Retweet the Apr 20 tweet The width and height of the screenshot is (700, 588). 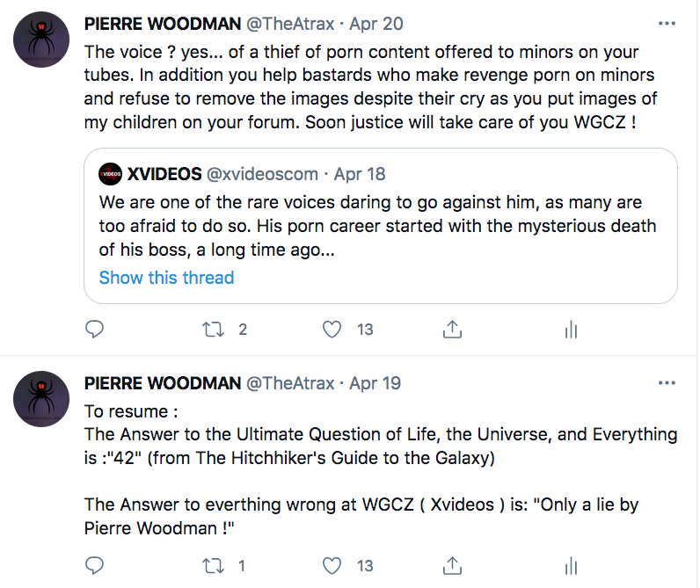click(x=212, y=330)
